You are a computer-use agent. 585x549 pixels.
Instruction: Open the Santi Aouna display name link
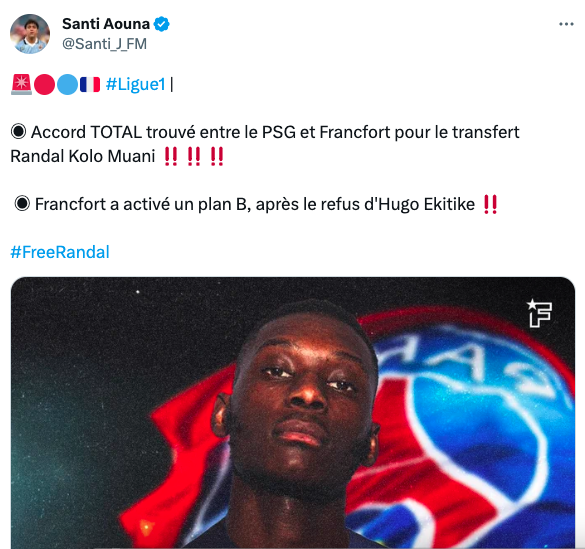coord(106,24)
